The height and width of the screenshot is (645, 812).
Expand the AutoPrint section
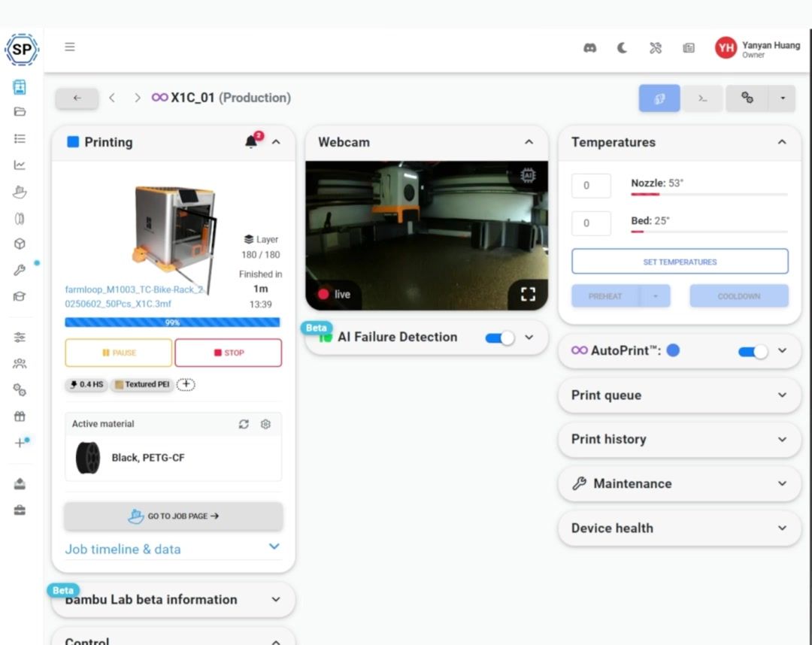point(782,350)
